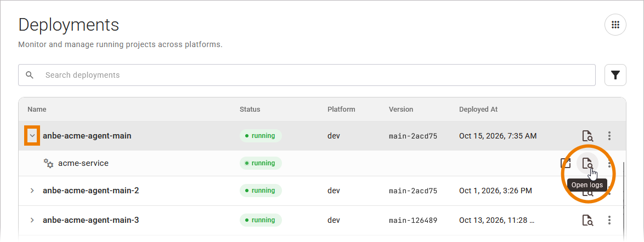Screen dimensions: 644x242
Task: Sort by the Name column header
Action: pyautogui.click(x=37, y=110)
